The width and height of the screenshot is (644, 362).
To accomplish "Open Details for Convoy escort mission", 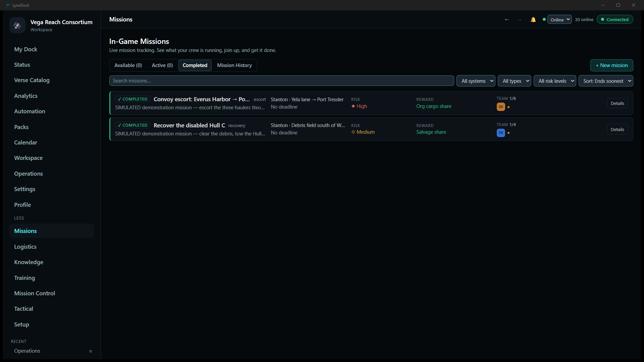I will pos(617,103).
